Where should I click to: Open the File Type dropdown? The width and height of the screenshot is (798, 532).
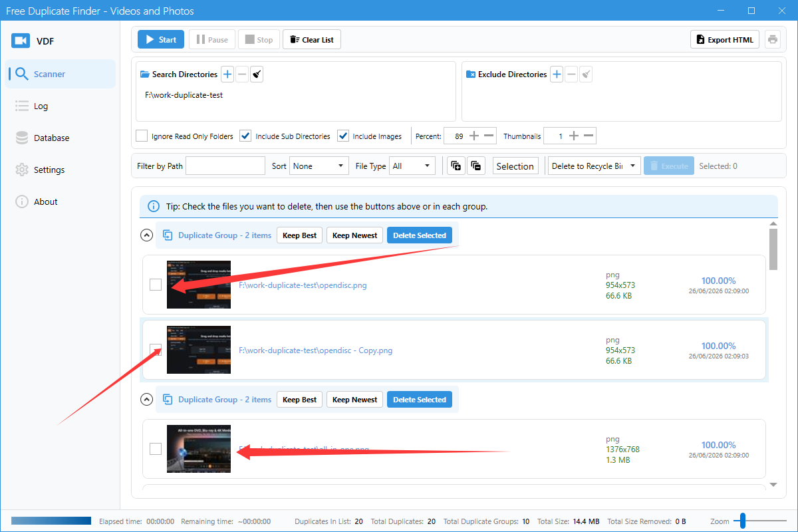coord(412,166)
